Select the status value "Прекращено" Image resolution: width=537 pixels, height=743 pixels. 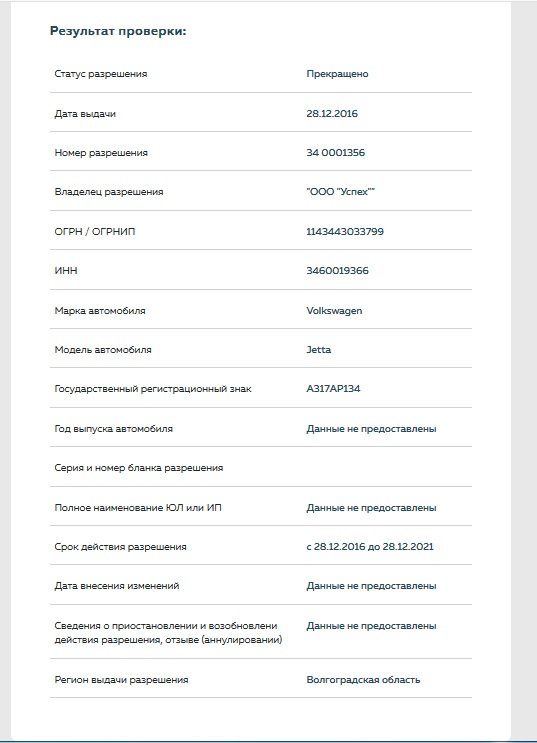337,74
